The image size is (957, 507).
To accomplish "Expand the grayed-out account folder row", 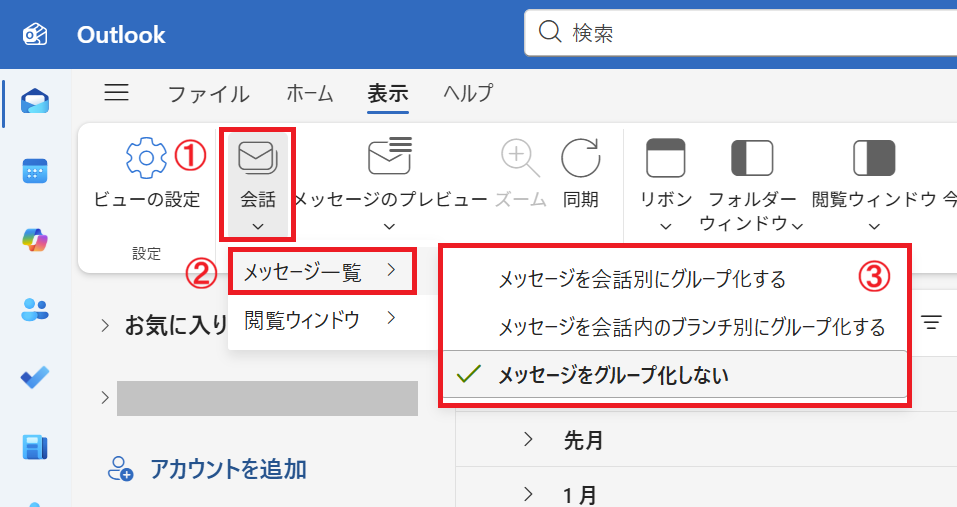I will (x=105, y=398).
